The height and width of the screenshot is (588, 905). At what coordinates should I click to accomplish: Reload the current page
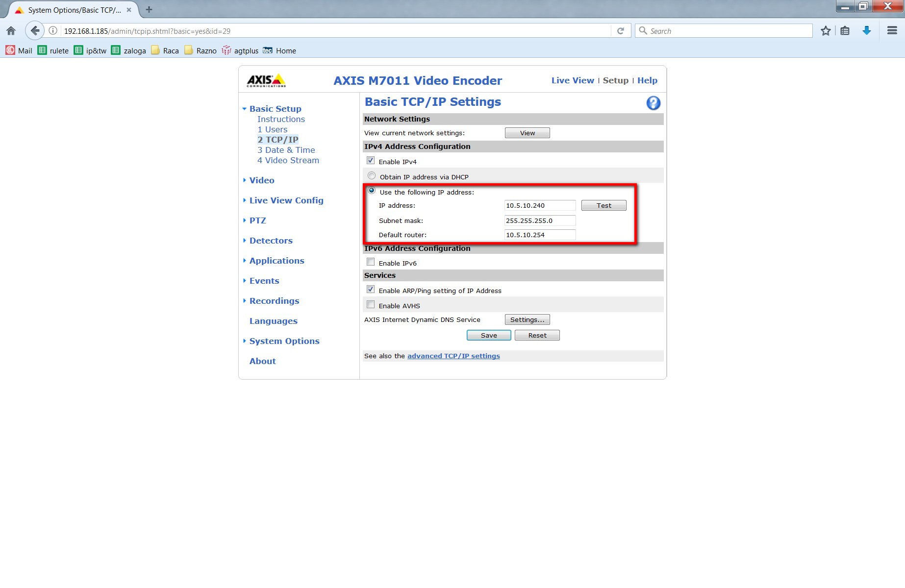[621, 31]
